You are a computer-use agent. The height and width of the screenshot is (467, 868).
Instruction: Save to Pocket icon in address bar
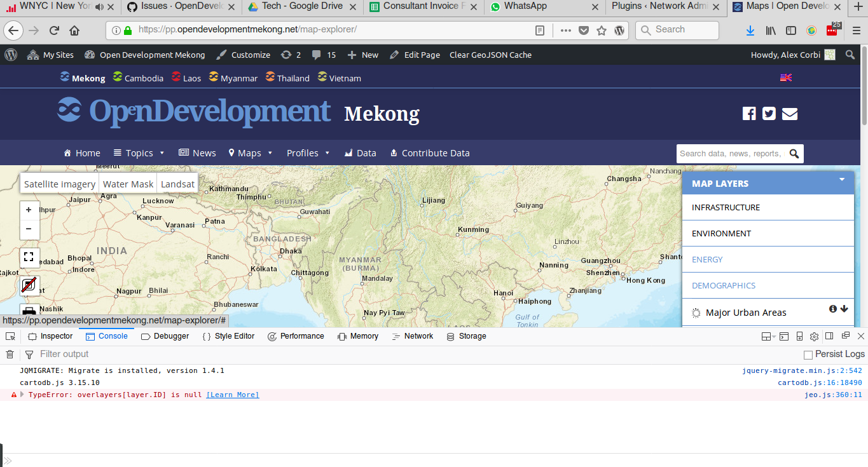(x=583, y=30)
